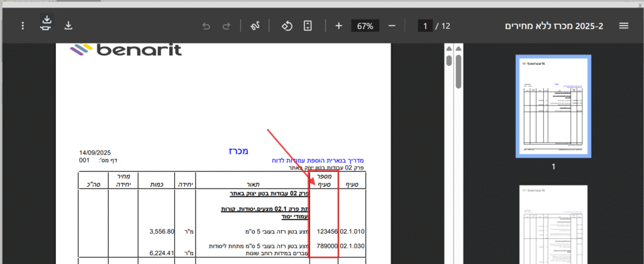Click the 123456 item number cell
The width and height of the screenshot is (644, 264).
point(327,231)
